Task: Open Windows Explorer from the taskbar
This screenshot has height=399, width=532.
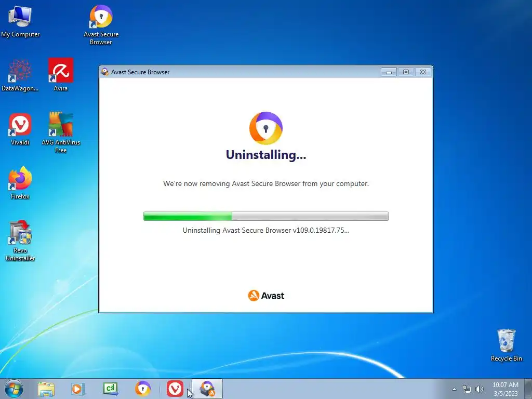Action: click(x=46, y=389)
